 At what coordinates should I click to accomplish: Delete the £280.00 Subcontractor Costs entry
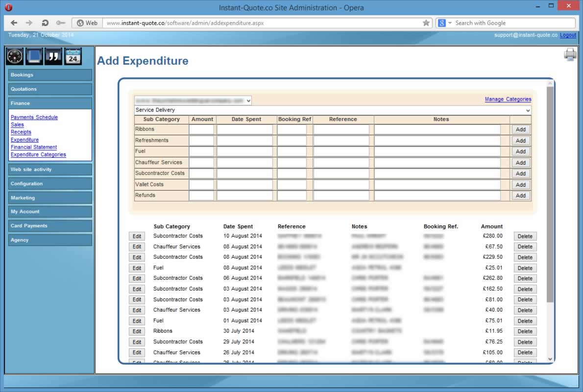point(525,236)
